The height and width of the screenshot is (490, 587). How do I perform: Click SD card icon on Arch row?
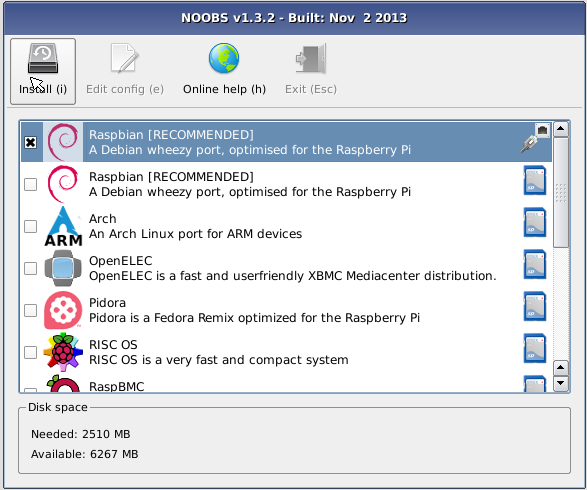click(x=535, y=222)
